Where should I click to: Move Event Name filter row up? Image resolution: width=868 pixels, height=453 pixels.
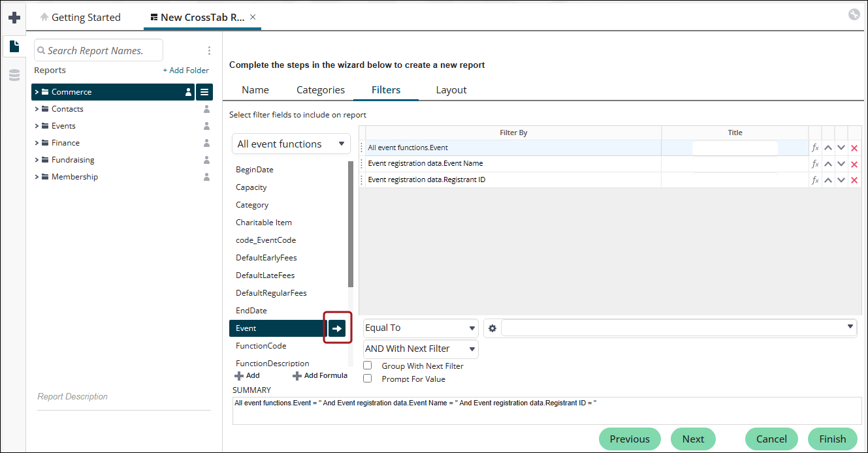tap(828, 164)
